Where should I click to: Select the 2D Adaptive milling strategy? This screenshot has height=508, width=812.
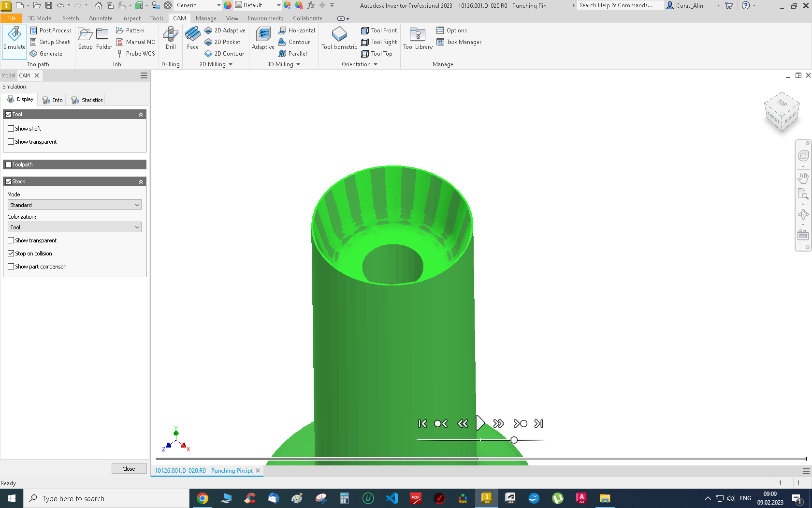pos(224,30)
